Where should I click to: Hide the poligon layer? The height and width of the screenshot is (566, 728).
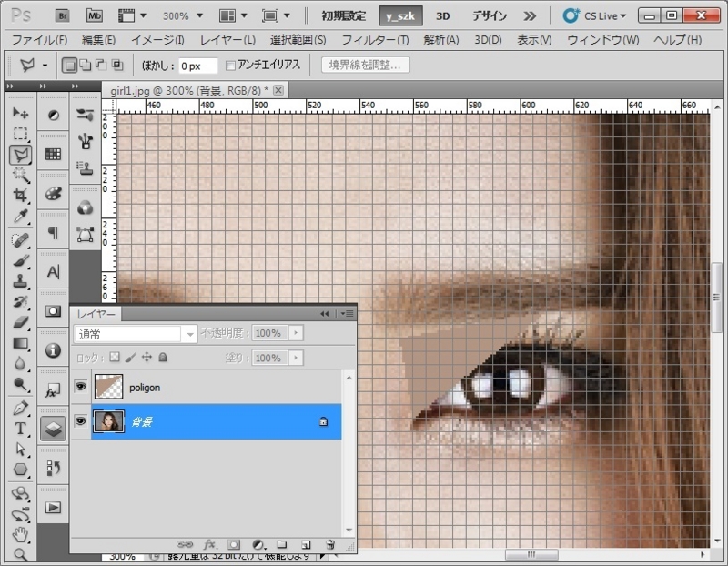tap(81, 387)
